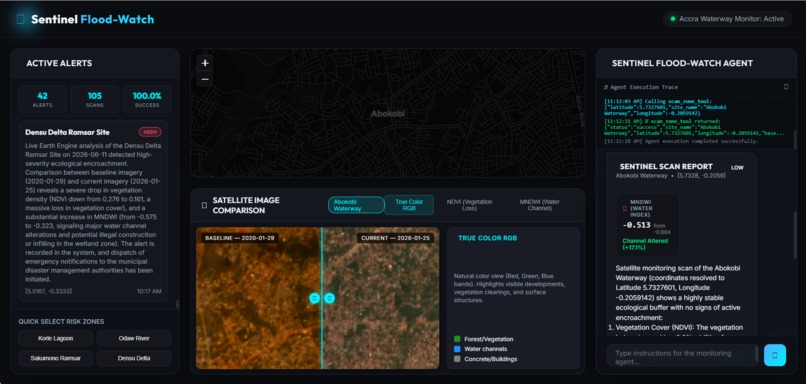Select Sakumono Ramsar risk zone
This screenshot has width=806, height=384.
[56, 358]
